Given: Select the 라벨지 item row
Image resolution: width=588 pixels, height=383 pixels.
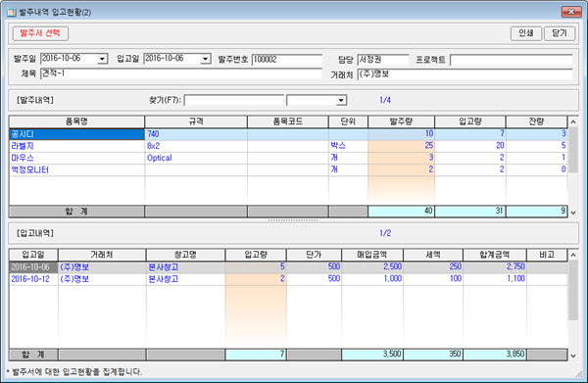Looking at the screenshot, I should pyautogui.click(x=288, y=146).
